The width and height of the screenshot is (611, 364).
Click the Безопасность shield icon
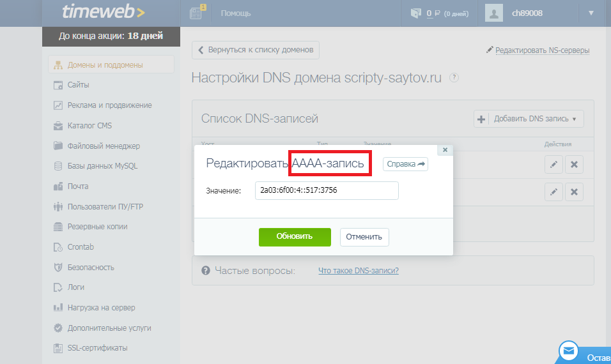coord(58,268)
